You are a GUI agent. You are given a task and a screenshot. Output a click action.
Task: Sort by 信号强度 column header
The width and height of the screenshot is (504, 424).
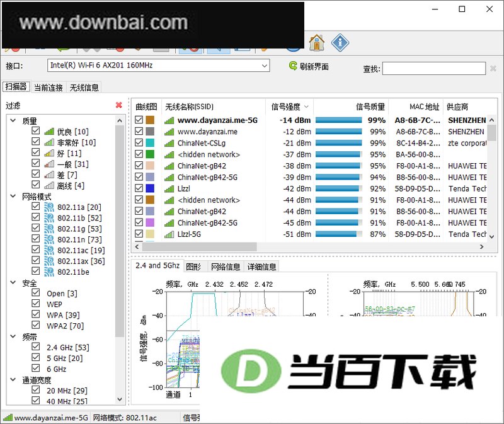click(x=289, y=106)
